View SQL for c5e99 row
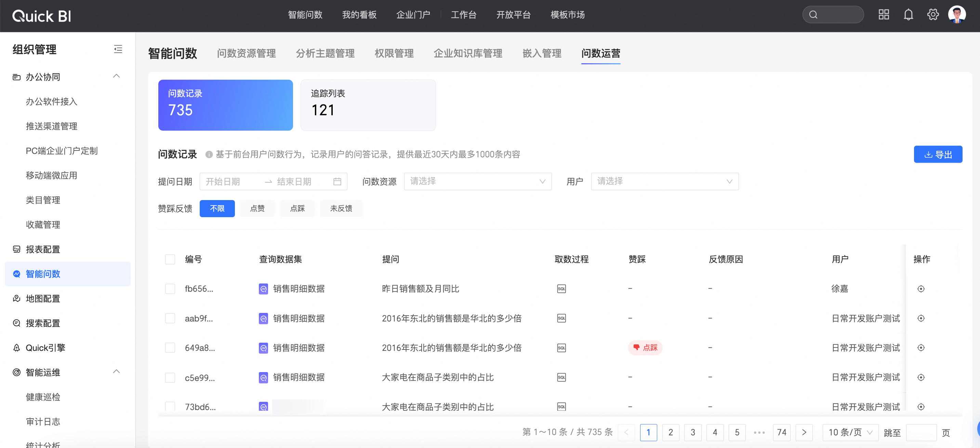 (561, 377)
